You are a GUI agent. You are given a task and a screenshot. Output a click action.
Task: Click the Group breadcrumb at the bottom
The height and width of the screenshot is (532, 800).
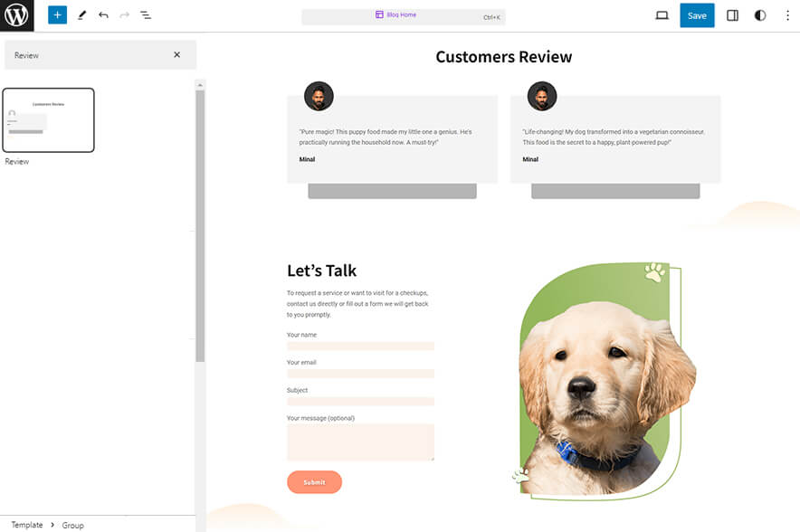tap(71, 525)
